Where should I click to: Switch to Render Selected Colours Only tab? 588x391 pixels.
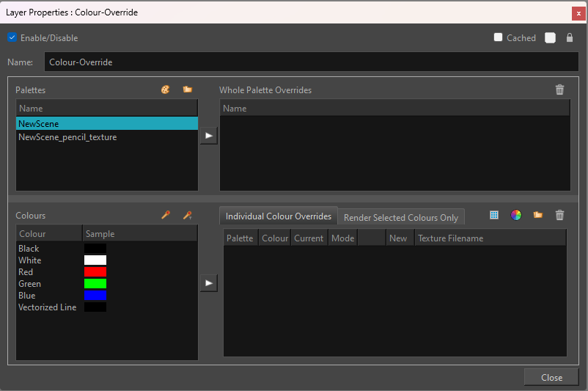pos(400,217)
